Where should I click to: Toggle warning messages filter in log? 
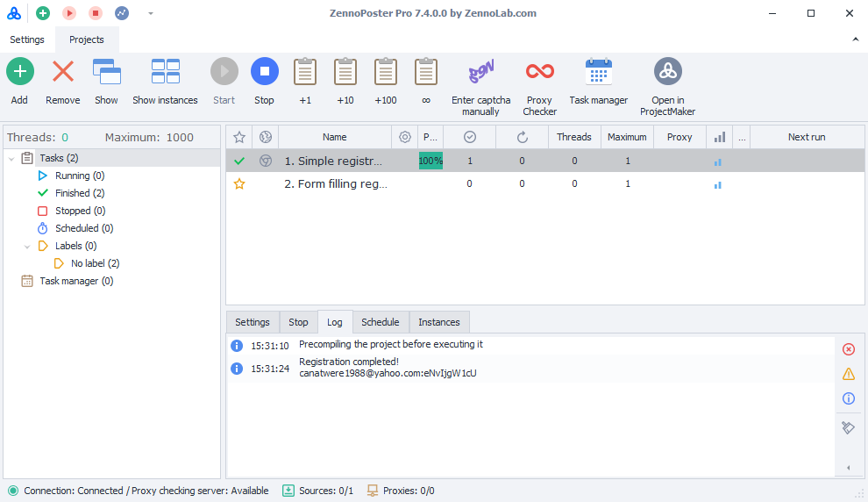(x=848, y=374)
